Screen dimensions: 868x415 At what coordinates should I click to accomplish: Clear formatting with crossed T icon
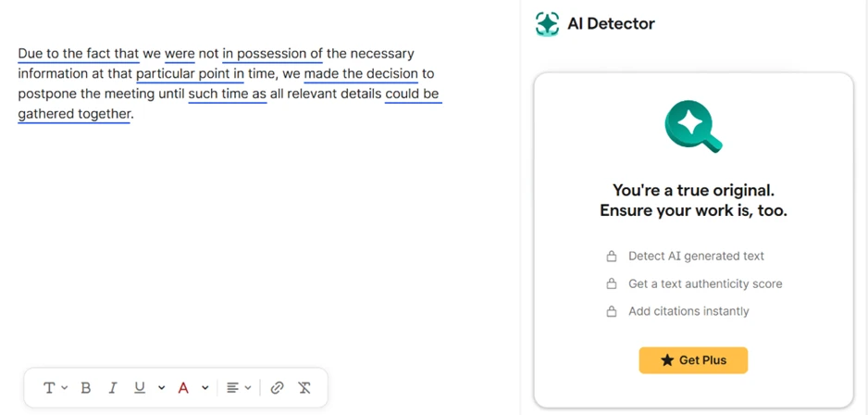(x=304, y=388)
